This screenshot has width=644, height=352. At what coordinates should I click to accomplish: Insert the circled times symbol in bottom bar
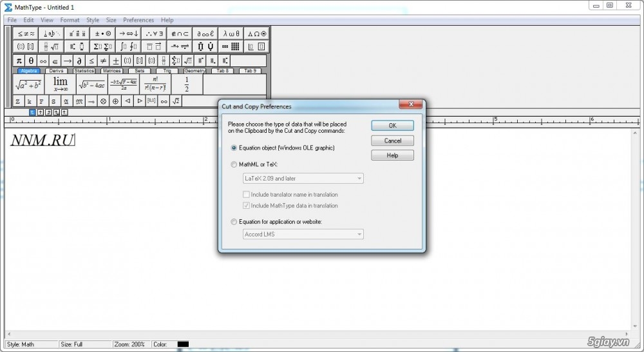[x=104, y=101]
